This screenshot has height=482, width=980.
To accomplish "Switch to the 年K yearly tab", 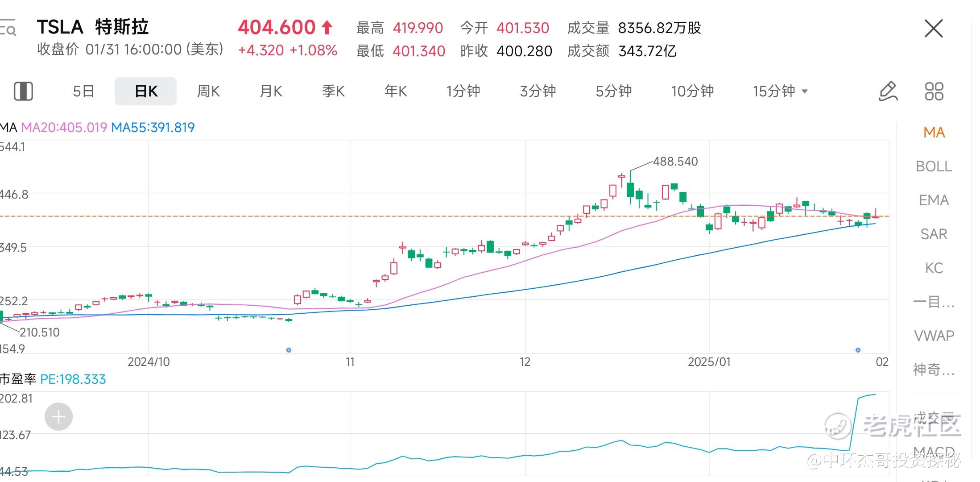I will point(396,91).
